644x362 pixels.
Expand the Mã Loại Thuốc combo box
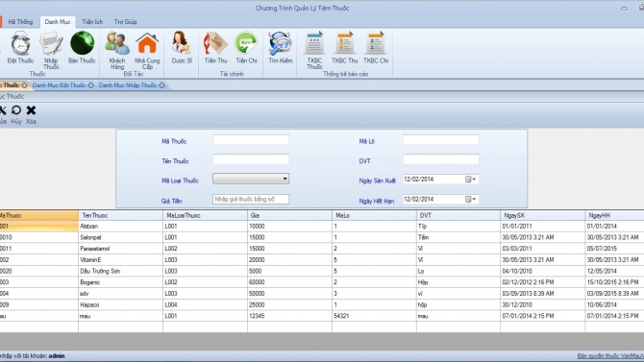click(285, 179)
